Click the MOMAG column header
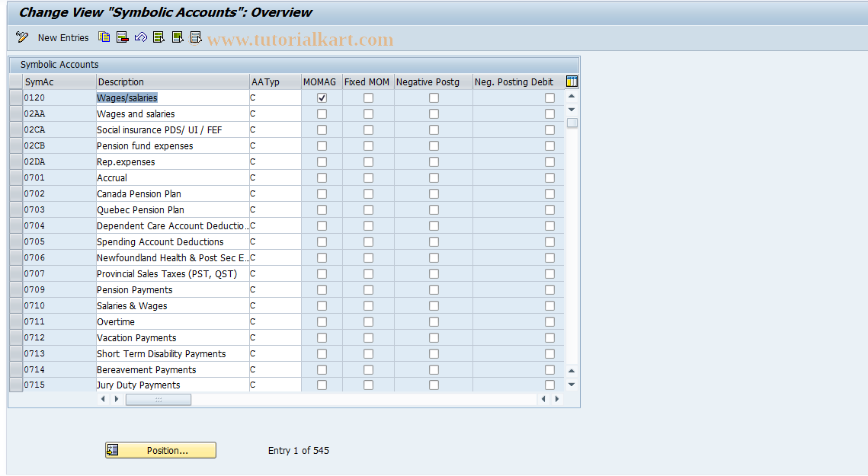868x476 pixels. (x=322, y=82)
